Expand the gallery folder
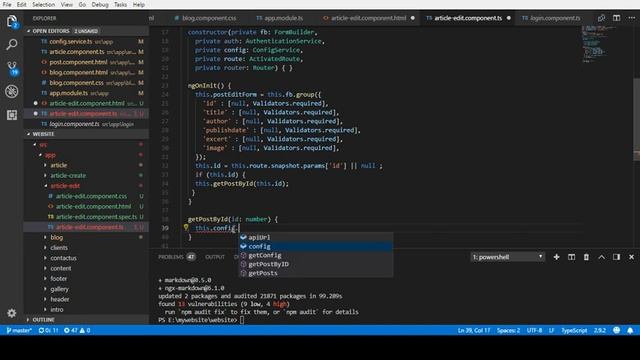 pos(86,289)
